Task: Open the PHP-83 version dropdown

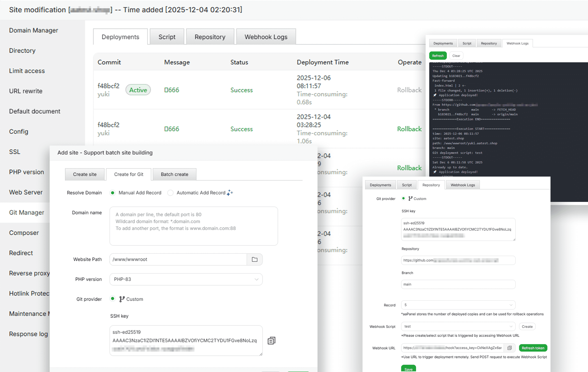Action: pos(186,279)
